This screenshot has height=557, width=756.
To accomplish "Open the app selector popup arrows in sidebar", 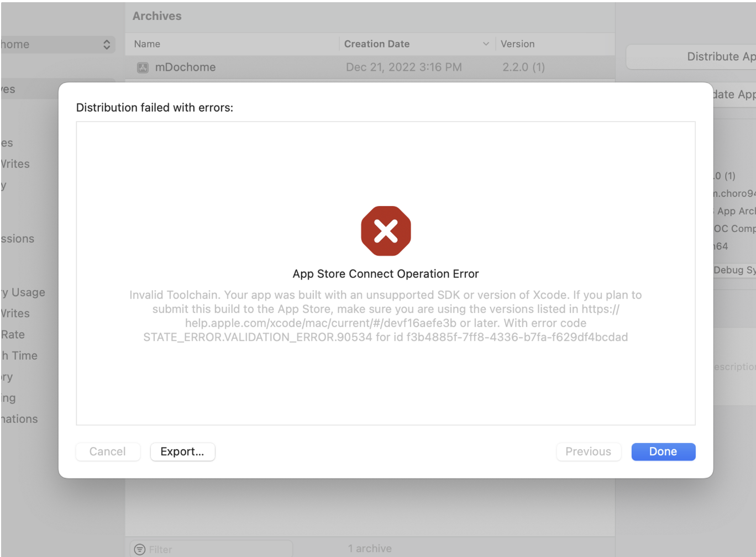I will [x=107, y=45].
